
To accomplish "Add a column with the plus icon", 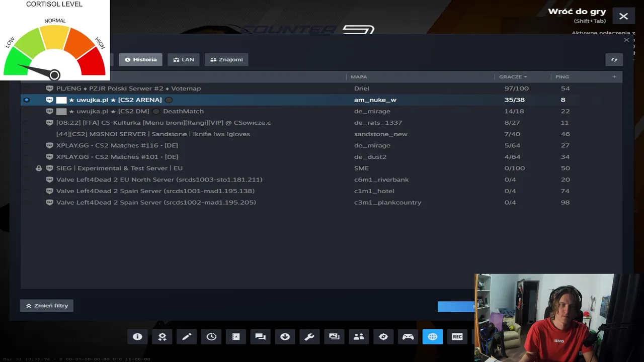I will click(614, 77).
